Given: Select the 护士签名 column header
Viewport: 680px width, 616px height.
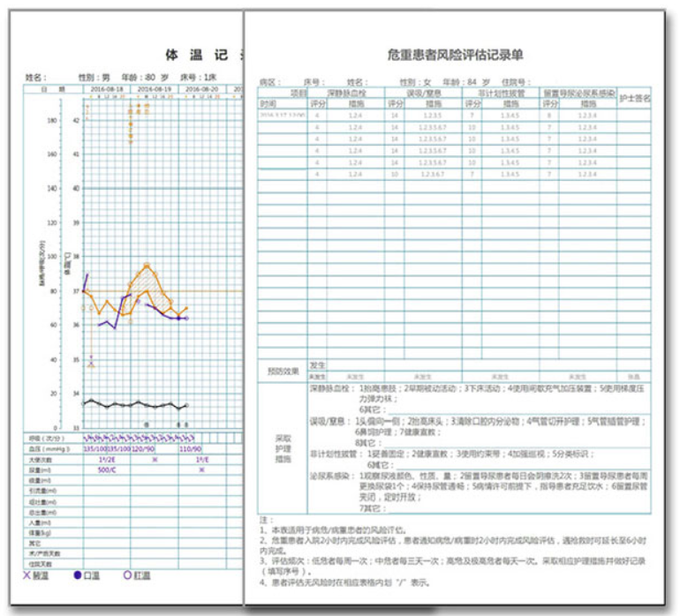Looking at the screenshot, I should coord(634,99).
